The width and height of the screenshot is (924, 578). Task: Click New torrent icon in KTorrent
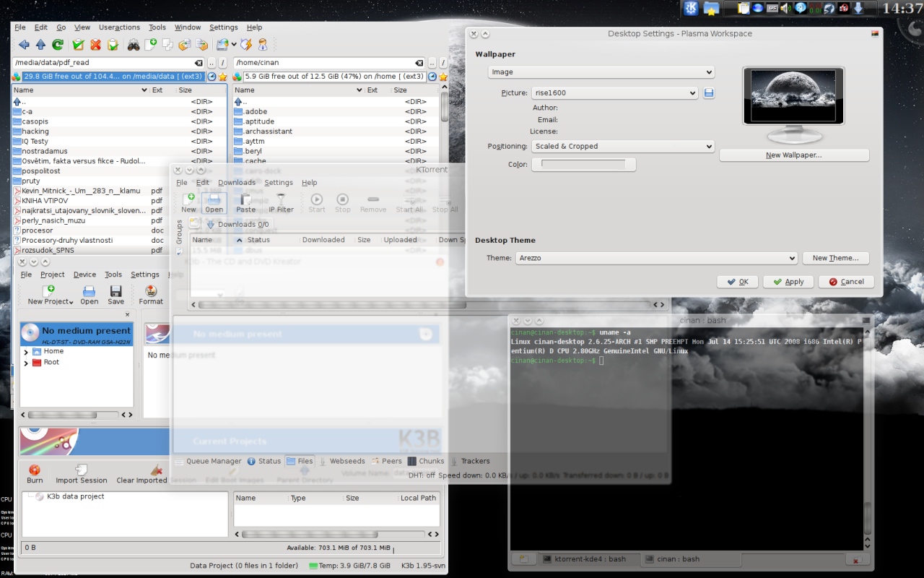coord(188,202)
